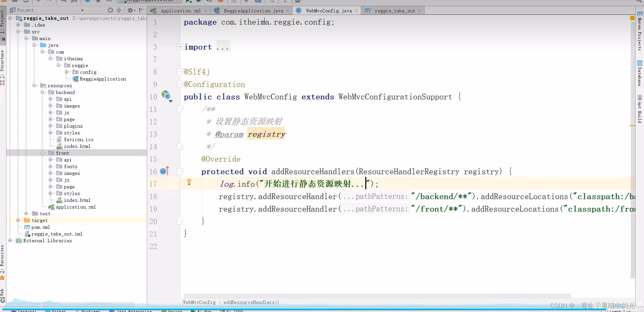Collapse the backend folder
644x312 pixels.
point(42,92)
